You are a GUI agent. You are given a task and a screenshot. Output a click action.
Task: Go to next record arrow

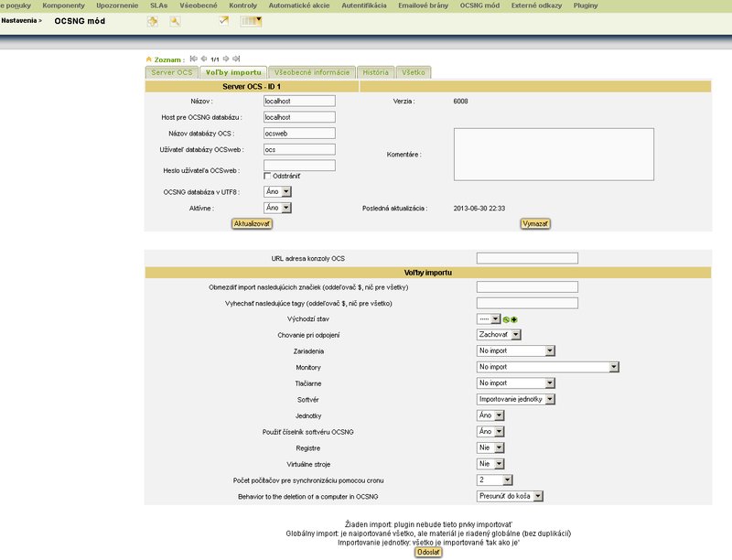pos(226,59)
